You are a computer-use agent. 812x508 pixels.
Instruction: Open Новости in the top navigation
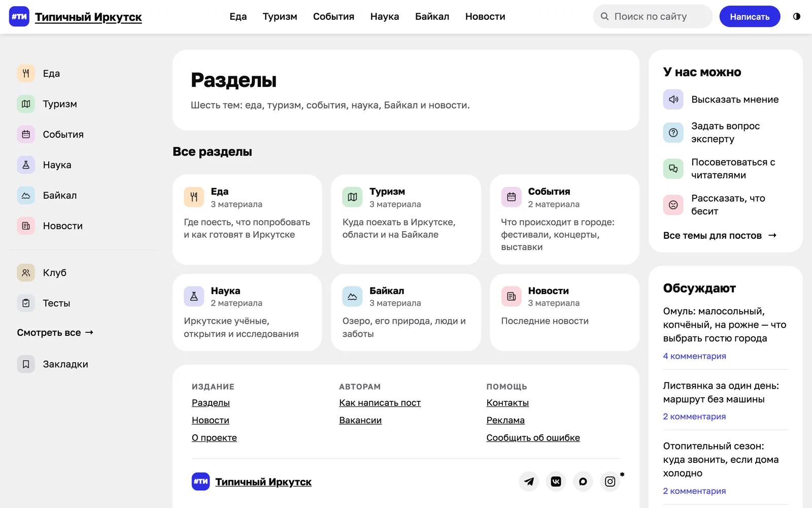(485, 16)
